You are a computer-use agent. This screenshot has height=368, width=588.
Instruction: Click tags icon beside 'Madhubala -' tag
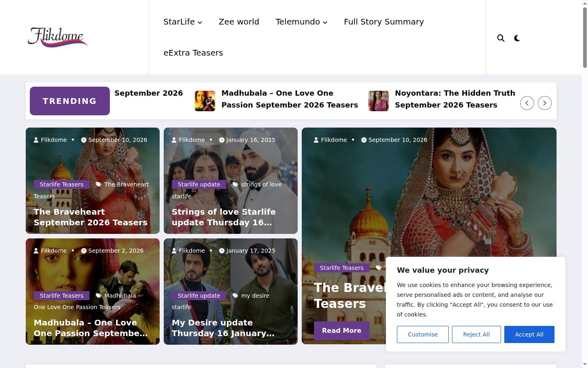[98, 296]
